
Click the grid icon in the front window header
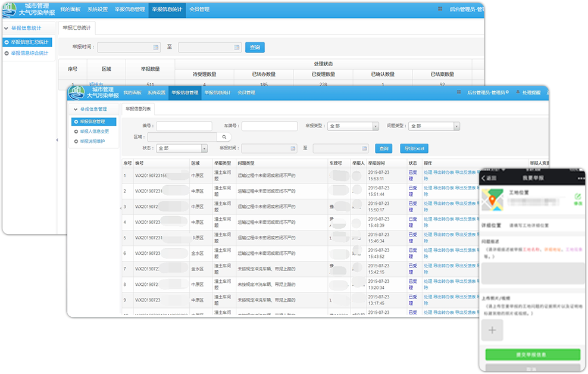[458, 92]
